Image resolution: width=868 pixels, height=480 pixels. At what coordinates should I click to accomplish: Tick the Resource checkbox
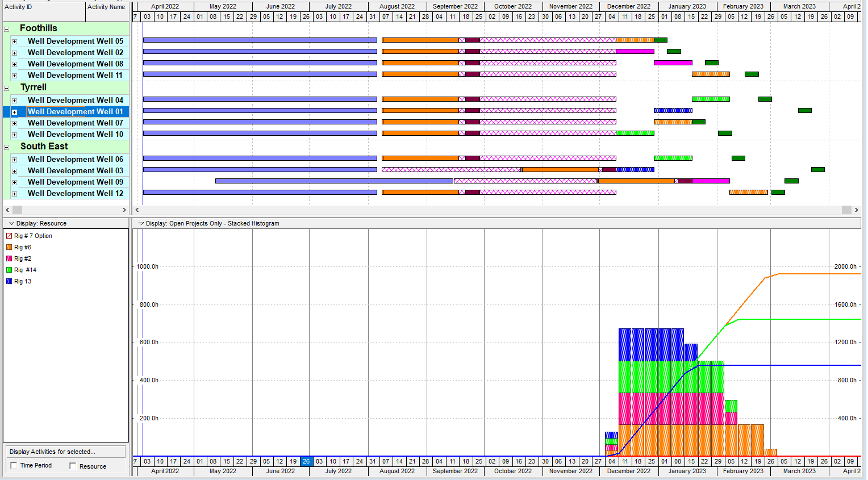click(73, 466)
